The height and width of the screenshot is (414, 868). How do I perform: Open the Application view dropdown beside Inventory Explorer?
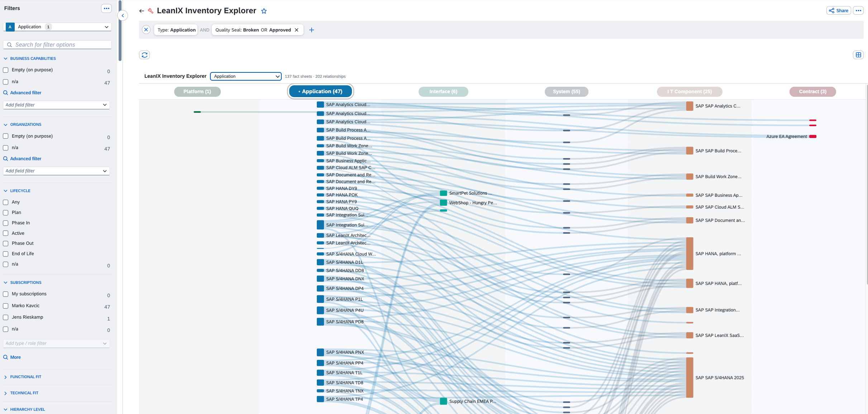click(x=246, y=76)
